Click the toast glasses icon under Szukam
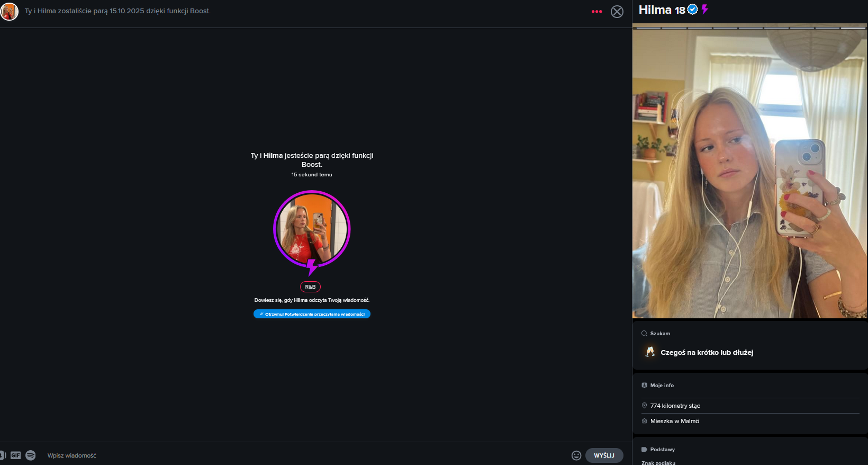Screen dimensions: 868x465 [650, 352]
